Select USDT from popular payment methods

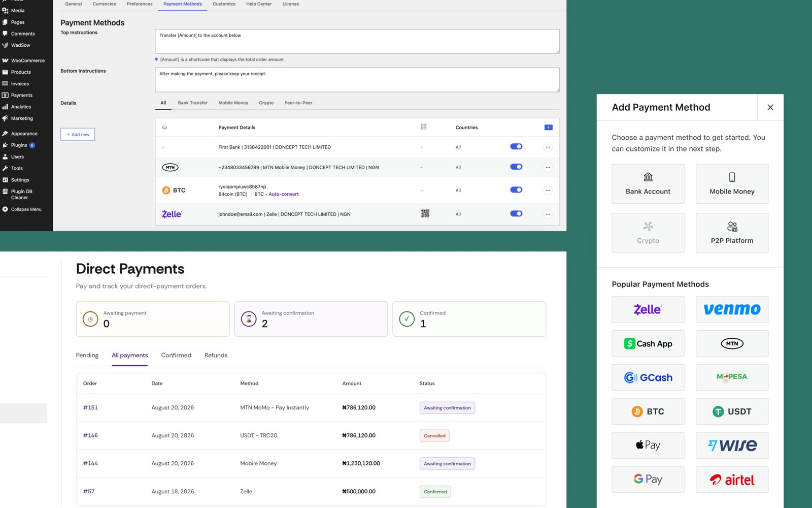(732, 411)
